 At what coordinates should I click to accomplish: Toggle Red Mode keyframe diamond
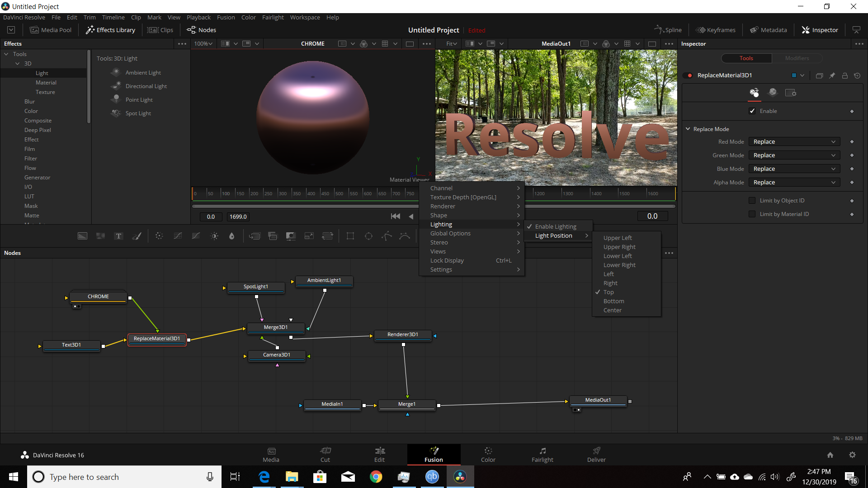852,142
